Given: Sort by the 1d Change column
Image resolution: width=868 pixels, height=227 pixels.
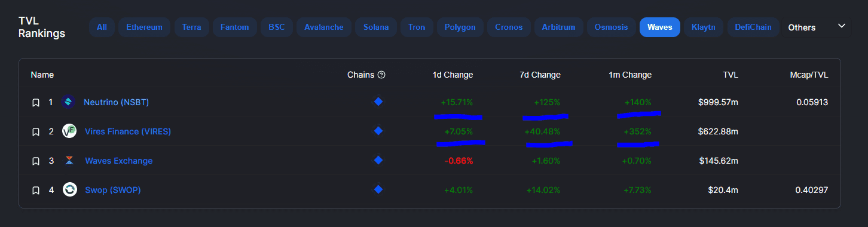Looking at the screenshot, I should pos(453,75).
